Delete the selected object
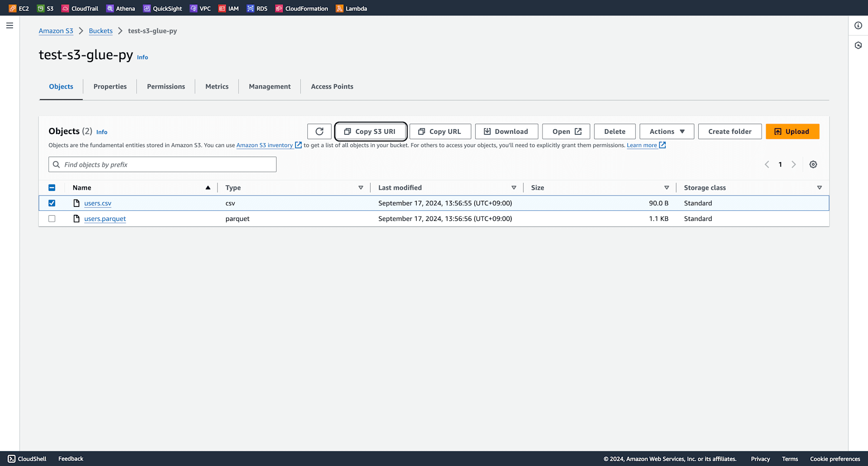This screenshot has height=466, width=868. point(615,131)
